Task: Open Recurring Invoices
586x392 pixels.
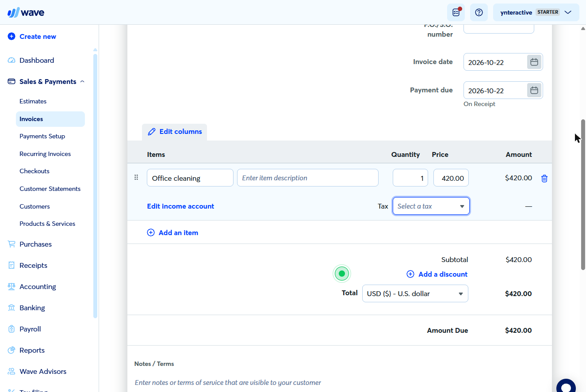Action: [45, 154]
